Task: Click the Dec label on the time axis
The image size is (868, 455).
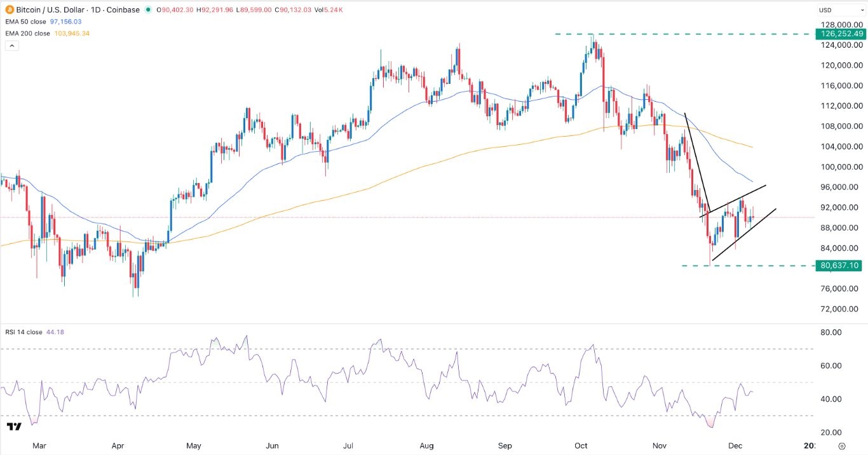Action: click(x=735, y=446)
